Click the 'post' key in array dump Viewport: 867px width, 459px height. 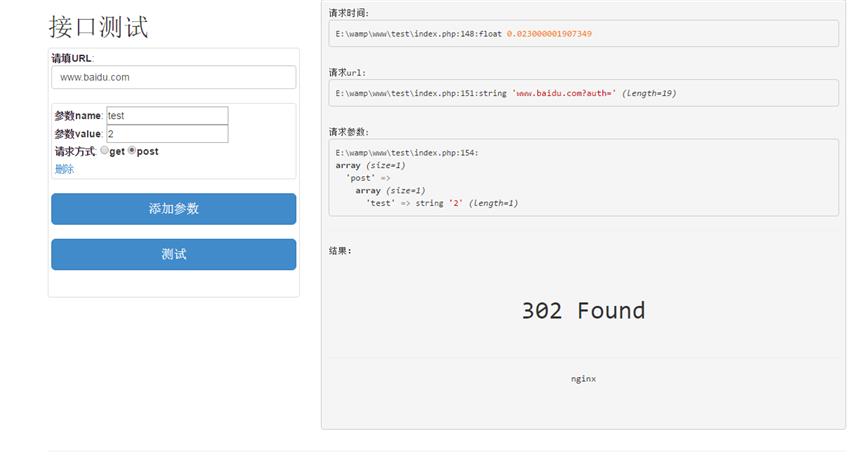click(360, 178)
